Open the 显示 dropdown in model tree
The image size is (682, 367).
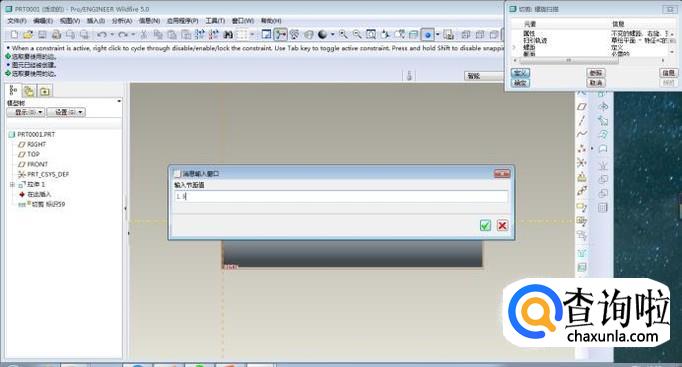click(x=26, y=112)
